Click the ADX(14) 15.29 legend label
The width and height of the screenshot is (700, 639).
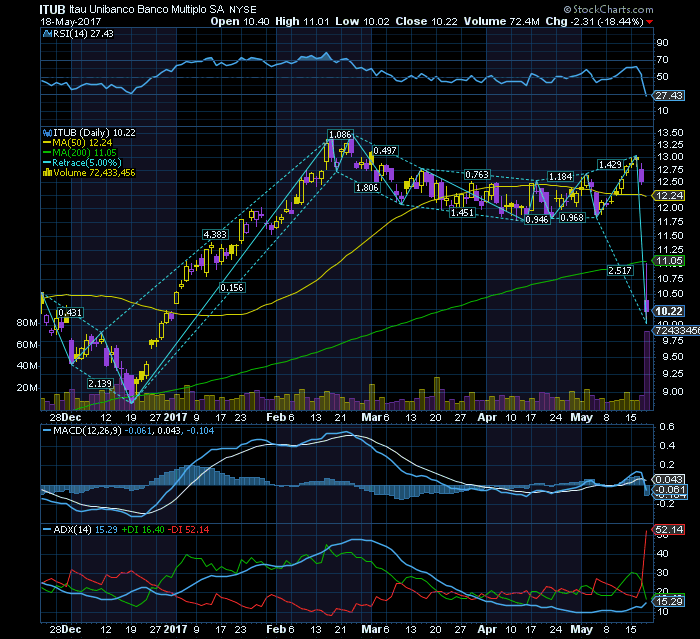pyautogui.click(x=85, y=530)
